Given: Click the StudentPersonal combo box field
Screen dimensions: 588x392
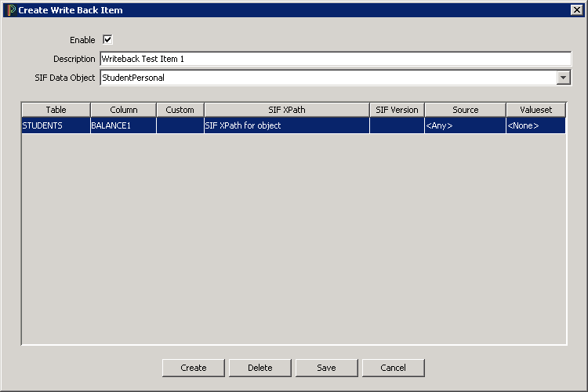Looking at the screenshot, I should tap(328, 78).
